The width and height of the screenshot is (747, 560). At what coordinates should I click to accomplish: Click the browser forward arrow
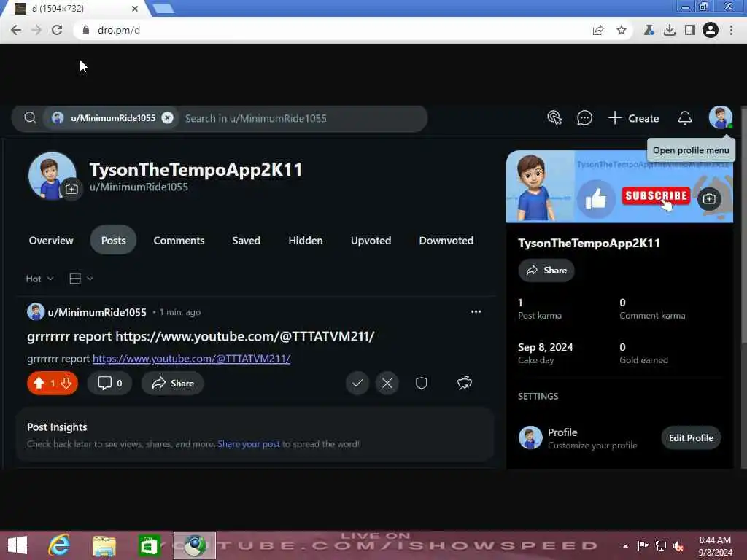click(x=36, y=30)
